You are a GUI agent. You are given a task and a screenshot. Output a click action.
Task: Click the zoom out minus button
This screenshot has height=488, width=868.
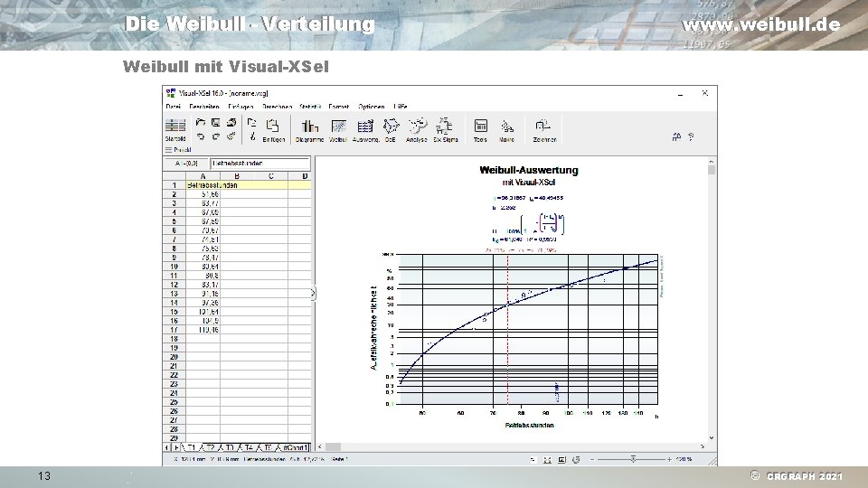(591, 460)
